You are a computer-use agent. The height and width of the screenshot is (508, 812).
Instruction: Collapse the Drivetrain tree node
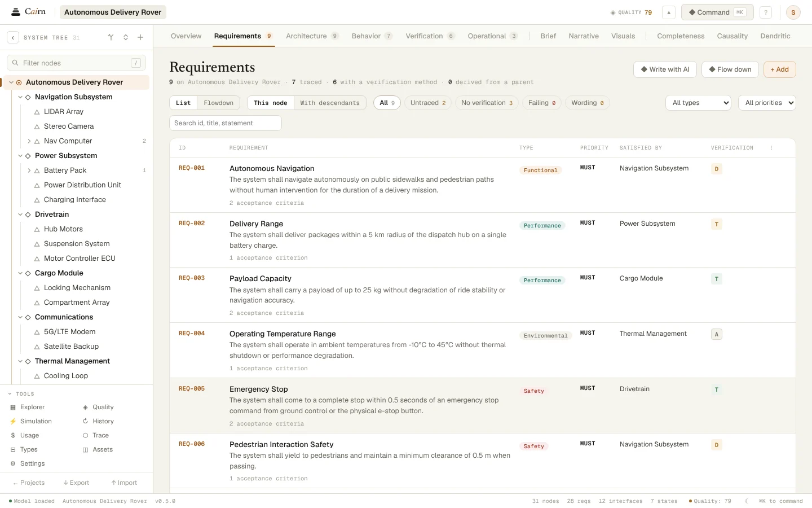20,214
